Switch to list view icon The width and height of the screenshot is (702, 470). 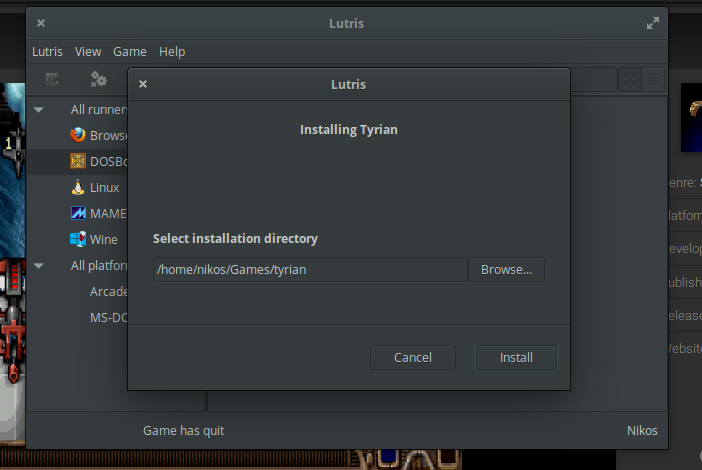pyautogui.click(x=653, y=79)
